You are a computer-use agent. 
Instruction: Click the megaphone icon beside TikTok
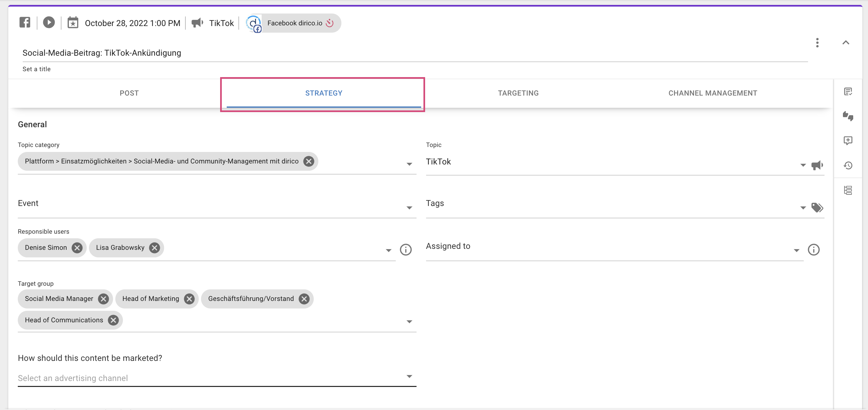pyautogui.click(x=197, y=22)
